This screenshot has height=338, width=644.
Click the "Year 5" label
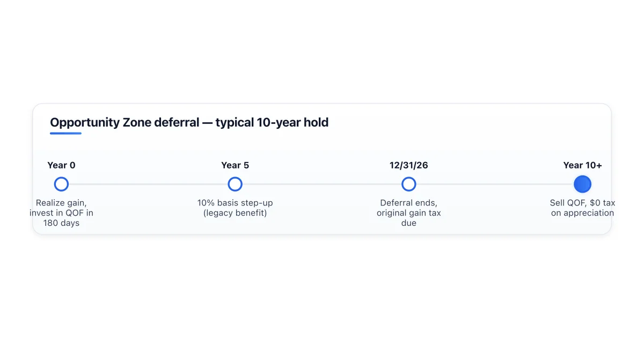[x=235, y=165]
